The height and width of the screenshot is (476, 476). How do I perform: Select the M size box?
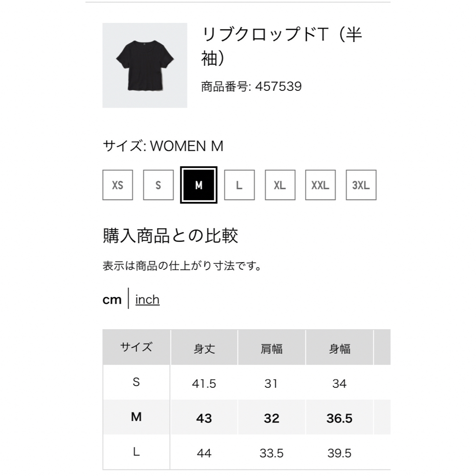(199, 185)
